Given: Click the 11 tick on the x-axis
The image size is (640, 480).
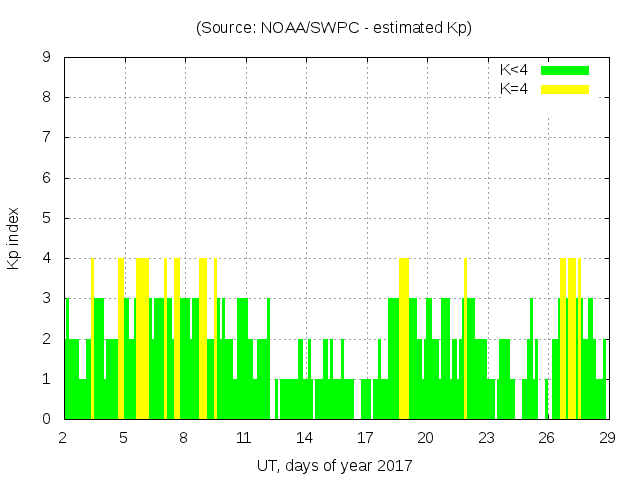Looking at the screenshot, I should 244,437.
